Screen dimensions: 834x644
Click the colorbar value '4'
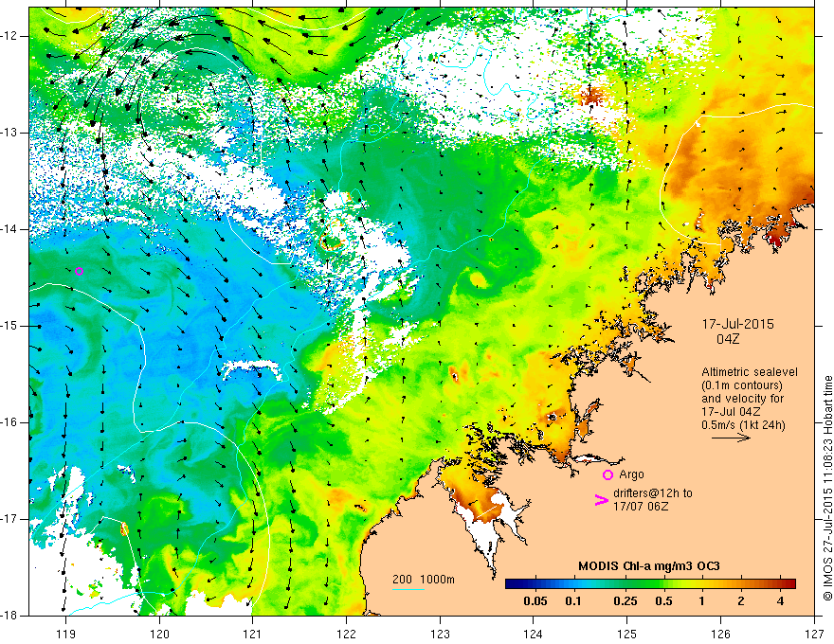point(780,601)
